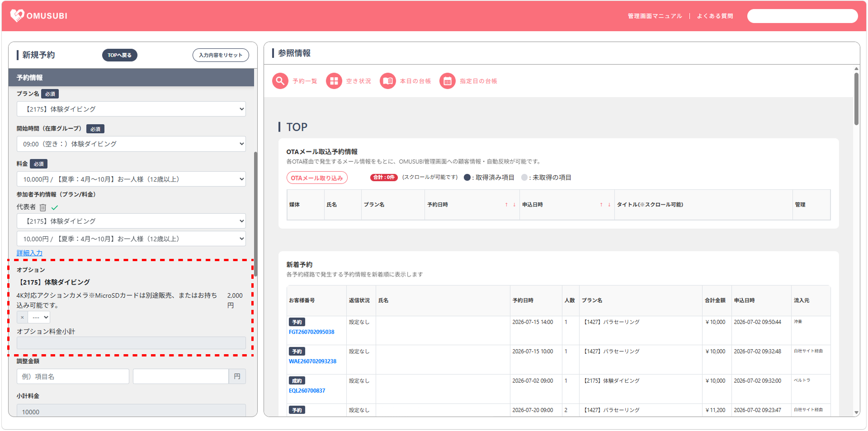Viewport: 868px width, 431px height.
Task: Focus the 調整金額 amount field before 円
Action: click(x=181, y=376)
